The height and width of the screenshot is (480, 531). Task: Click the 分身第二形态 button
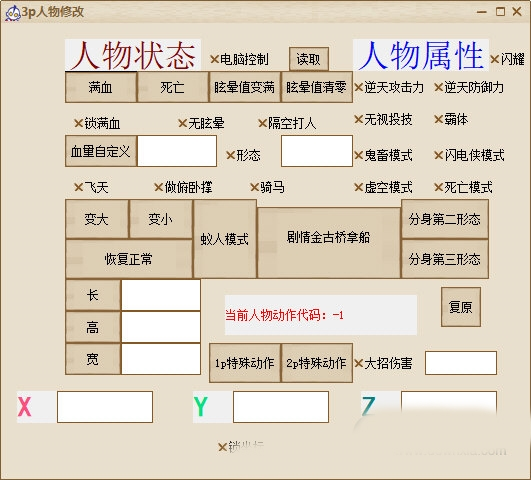(445, 219)
